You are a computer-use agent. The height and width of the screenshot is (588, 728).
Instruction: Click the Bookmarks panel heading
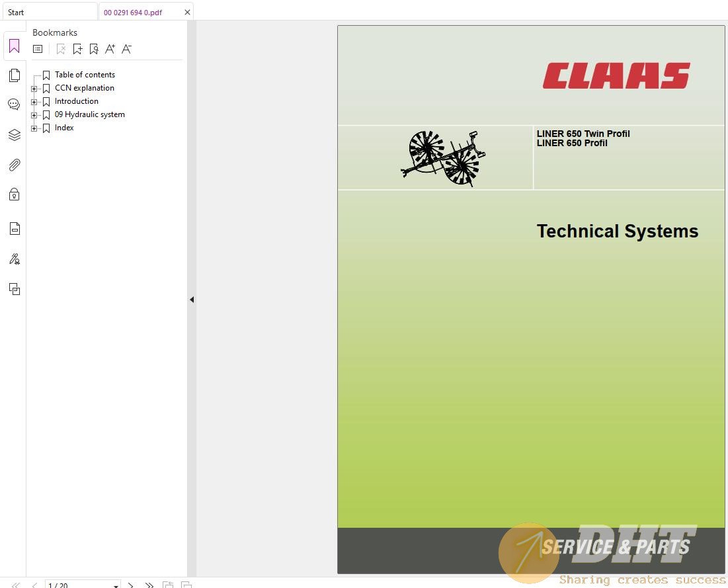click(x=55, y=32)
